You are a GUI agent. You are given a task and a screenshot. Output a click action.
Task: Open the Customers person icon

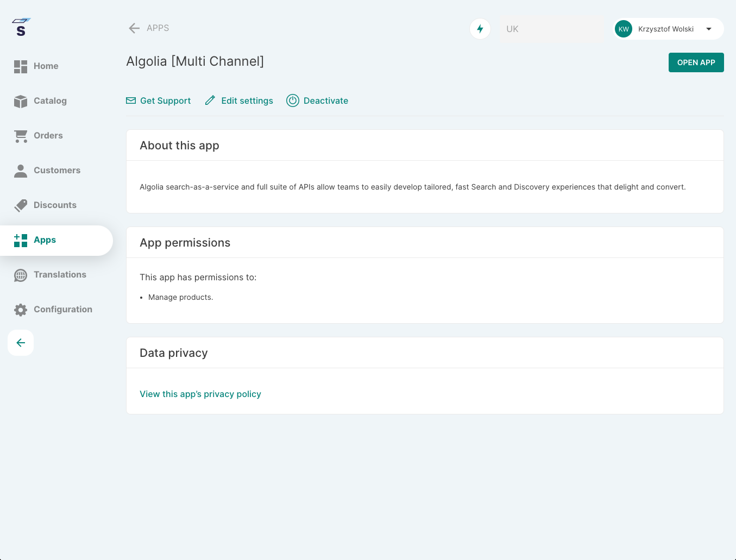coord(21,171)
